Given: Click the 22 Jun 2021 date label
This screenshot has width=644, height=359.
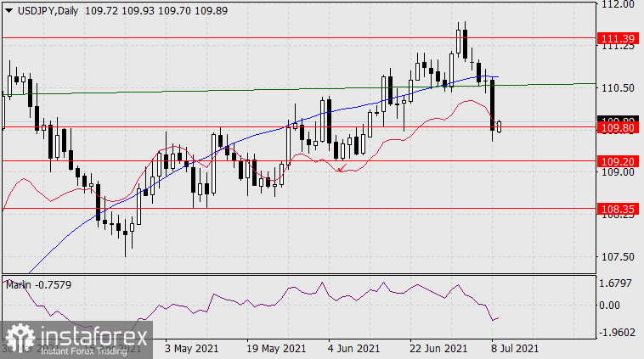Looking at the screenshot, I should (x=438, y=349).
